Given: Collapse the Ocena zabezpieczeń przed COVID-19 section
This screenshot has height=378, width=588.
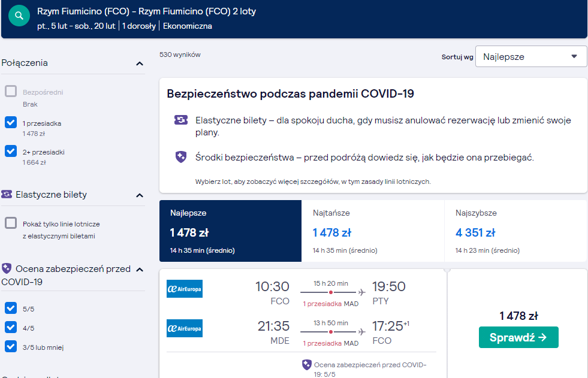Looking at the screenshot, I should 140,270.
